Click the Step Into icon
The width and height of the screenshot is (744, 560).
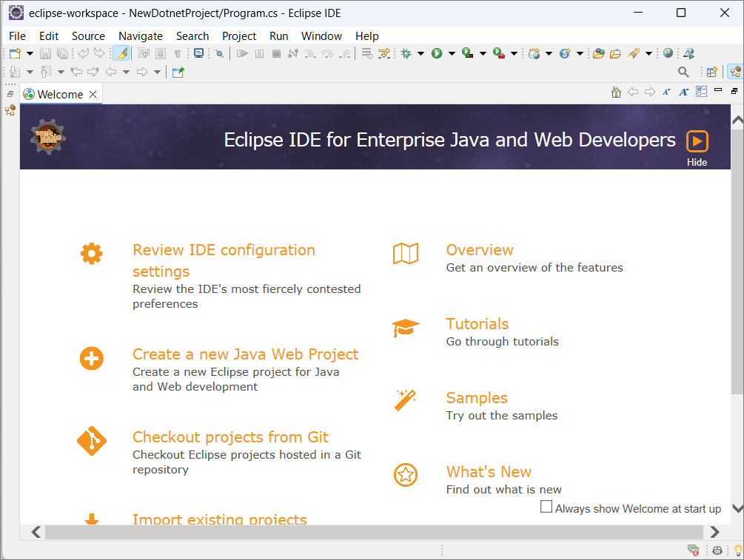pyautogui.click(x=310, y=53)
